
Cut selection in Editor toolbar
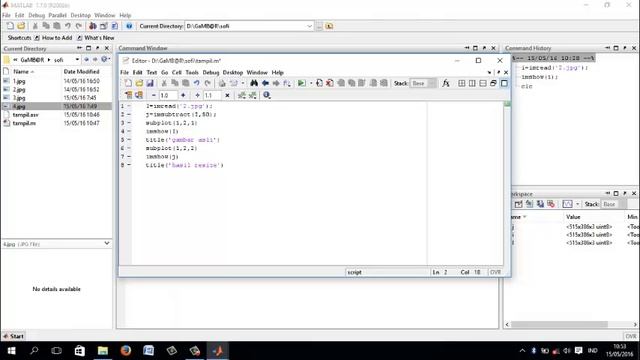[164, 83]
